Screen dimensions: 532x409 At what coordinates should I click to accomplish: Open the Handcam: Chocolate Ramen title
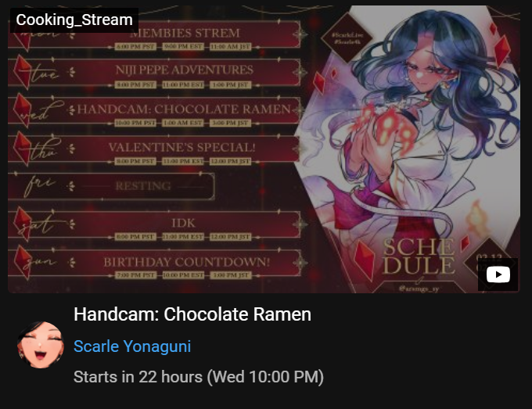click(192, 314)
